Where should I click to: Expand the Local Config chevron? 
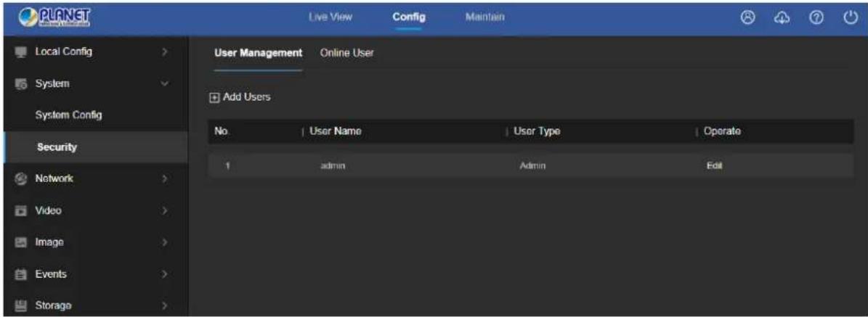pyautogui.click(x=164, y=52)
